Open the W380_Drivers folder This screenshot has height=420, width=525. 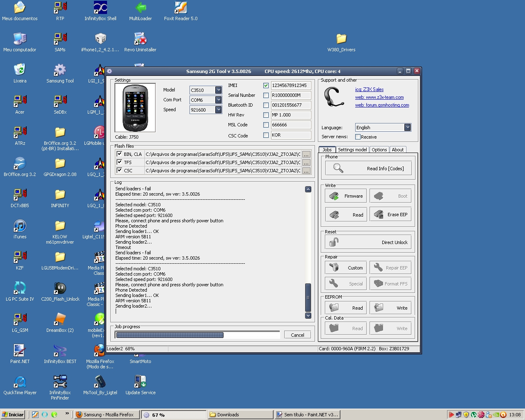(341, 42)
